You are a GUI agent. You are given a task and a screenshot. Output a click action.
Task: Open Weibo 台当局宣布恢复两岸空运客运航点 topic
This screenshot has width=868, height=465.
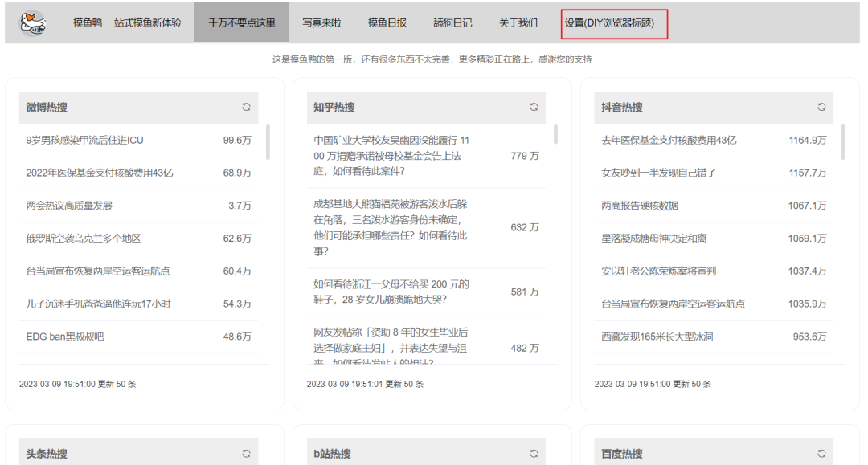click(98, 271)
